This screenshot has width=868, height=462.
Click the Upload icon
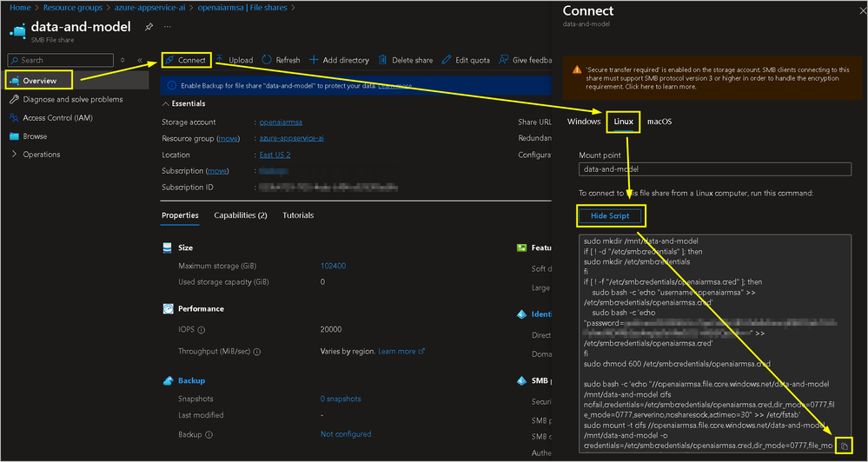220,60
